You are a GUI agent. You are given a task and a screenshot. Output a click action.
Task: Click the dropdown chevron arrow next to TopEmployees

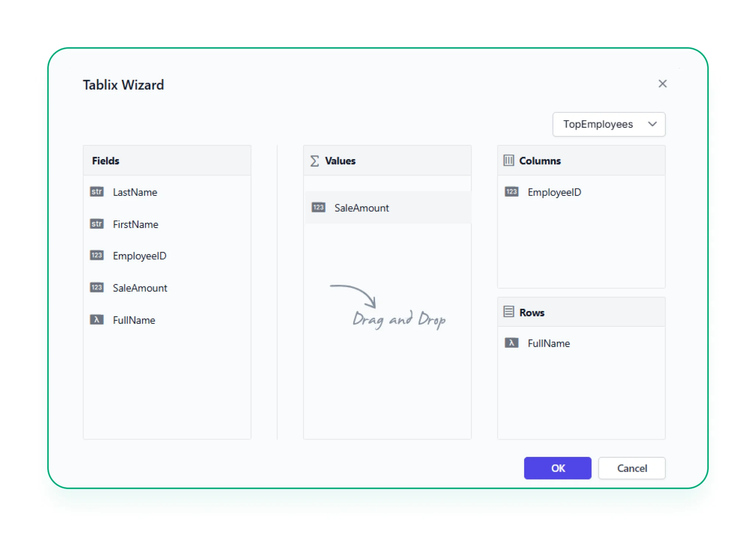pos(652,124)
